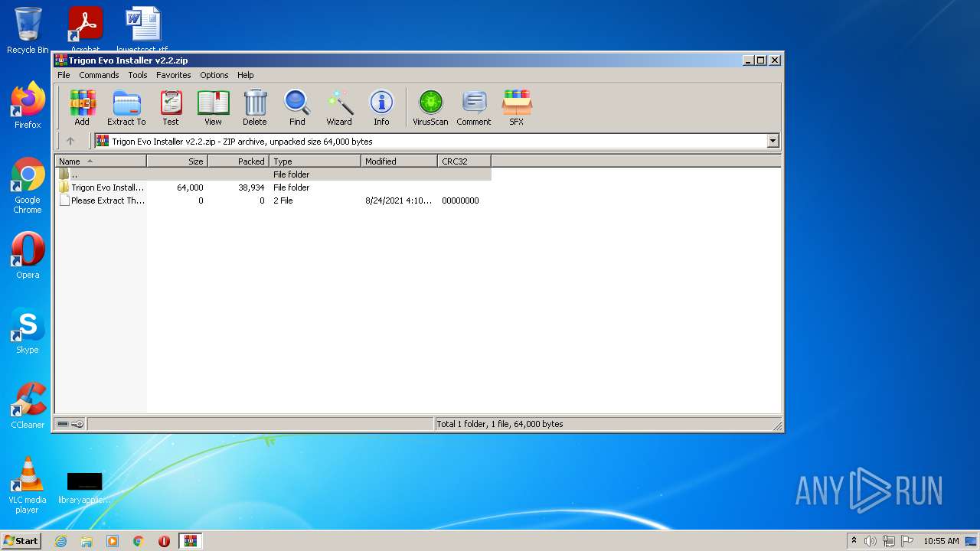Launch the Wizard wand tool
This screenshot has width=980, height=551.
[x=339, y=108]
